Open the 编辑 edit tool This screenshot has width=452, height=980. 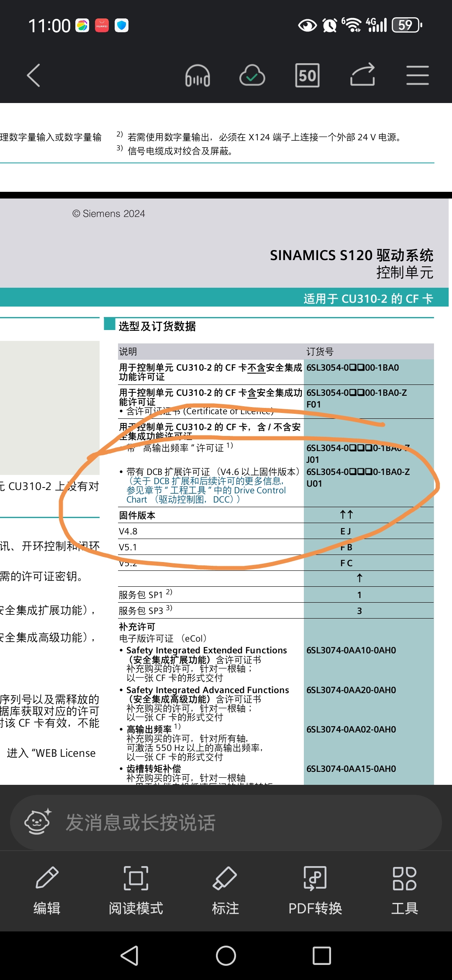[47, 890]
